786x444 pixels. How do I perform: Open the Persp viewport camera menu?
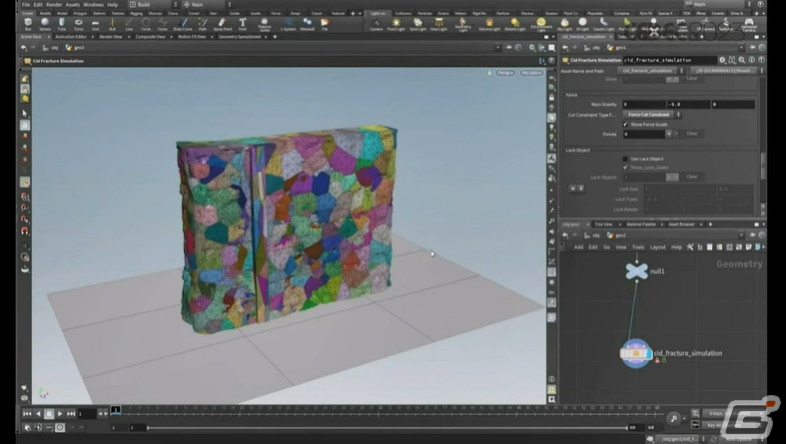[505, 73]
